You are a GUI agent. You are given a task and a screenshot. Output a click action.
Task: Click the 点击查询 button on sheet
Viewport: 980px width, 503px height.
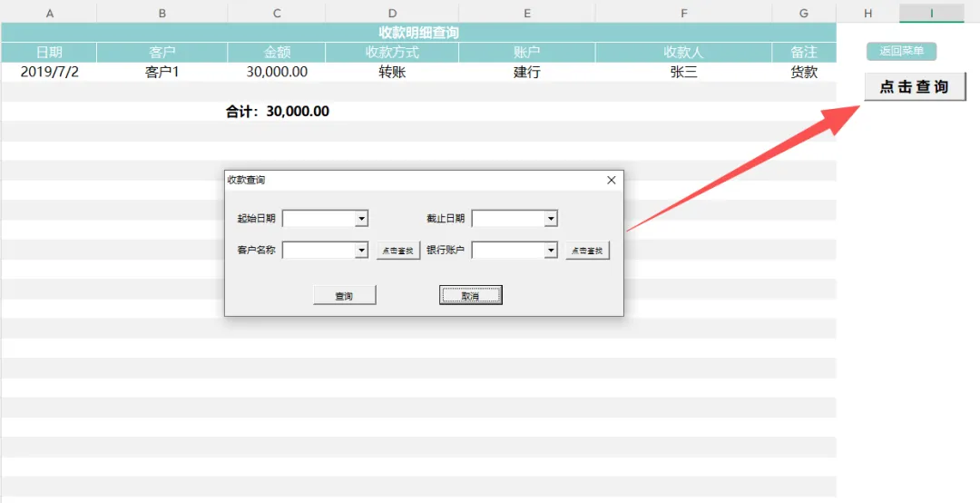(x=915, y=87)
